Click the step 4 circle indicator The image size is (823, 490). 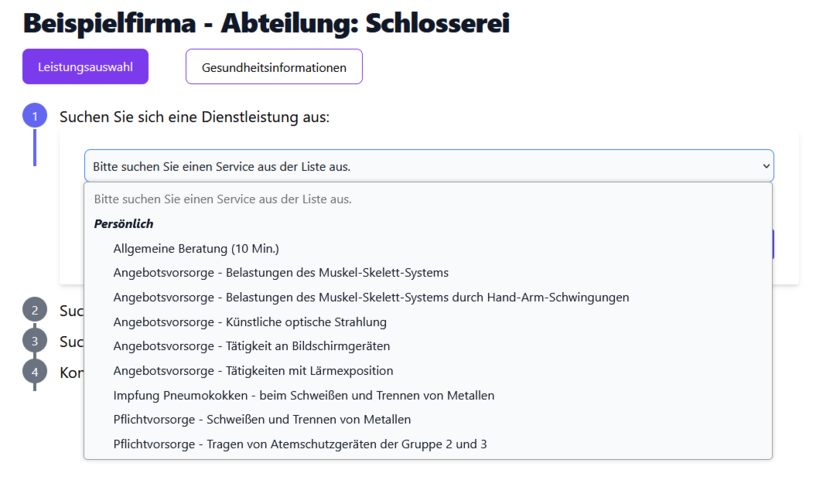point(34,372)
